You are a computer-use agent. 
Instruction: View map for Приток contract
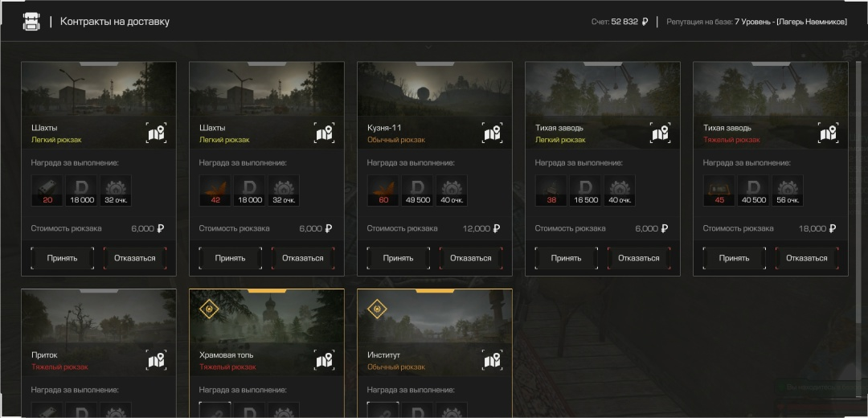coord(157,360)
